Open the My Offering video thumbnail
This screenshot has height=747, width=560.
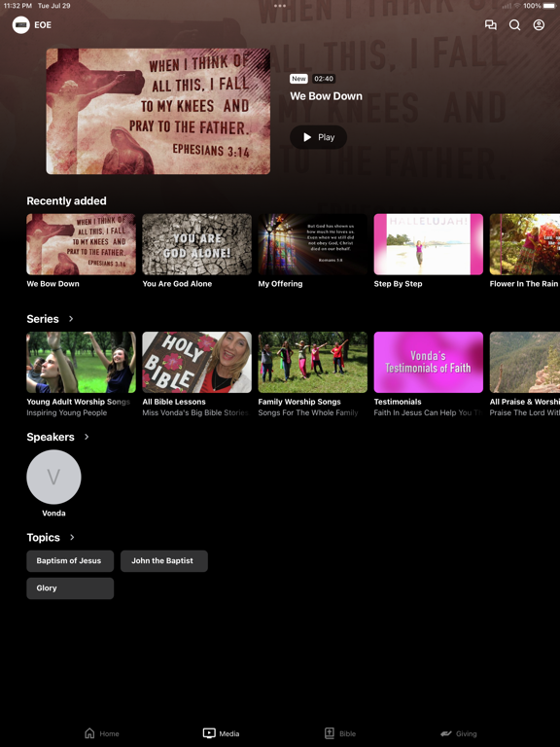(312, 244)
